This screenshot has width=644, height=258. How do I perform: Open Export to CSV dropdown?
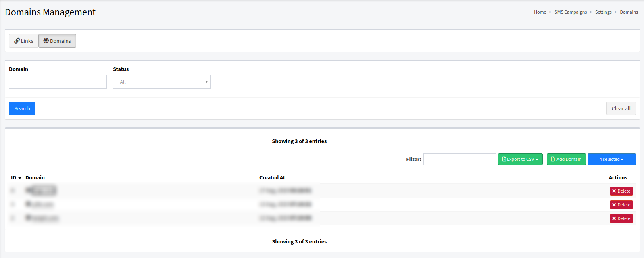click(520, 159)
